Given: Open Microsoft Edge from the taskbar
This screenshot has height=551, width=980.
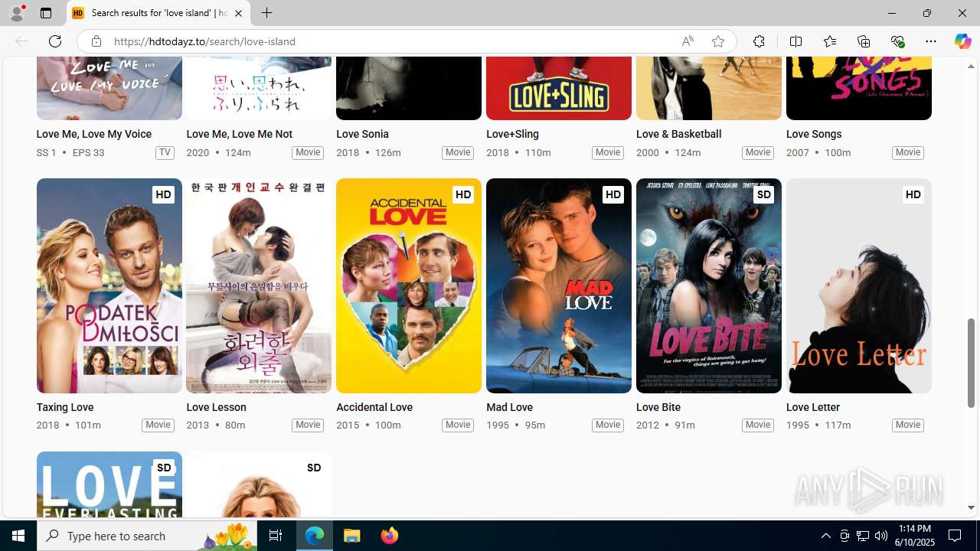Looking at the screenshot, I should 315,536.
